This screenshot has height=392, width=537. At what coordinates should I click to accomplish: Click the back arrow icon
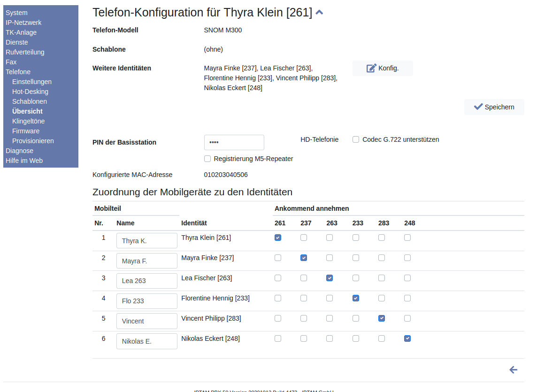pyautogui.click(x=514, y=370)
